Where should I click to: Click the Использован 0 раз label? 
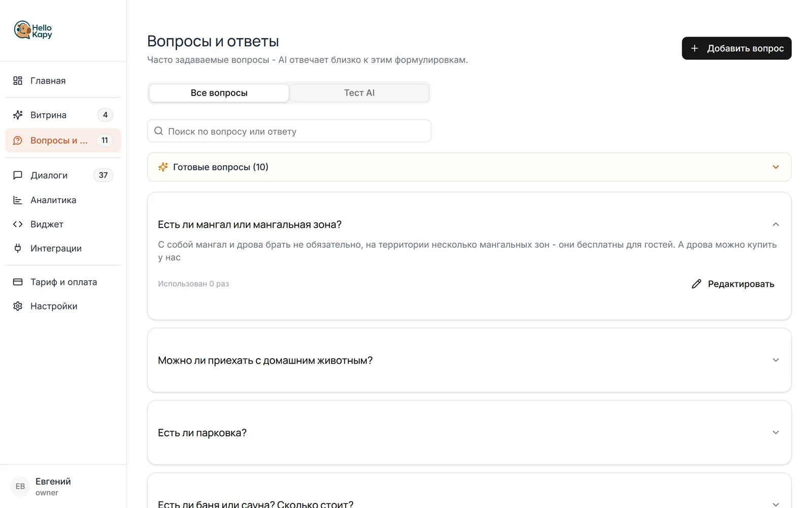click(x=193, y=284)
